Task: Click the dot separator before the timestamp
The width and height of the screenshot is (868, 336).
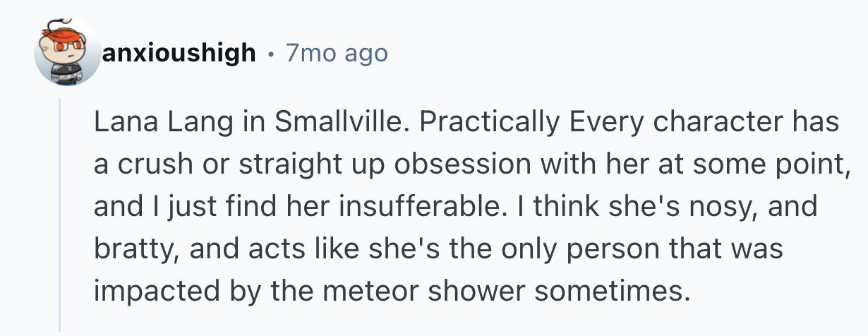Action: (271, 54)
